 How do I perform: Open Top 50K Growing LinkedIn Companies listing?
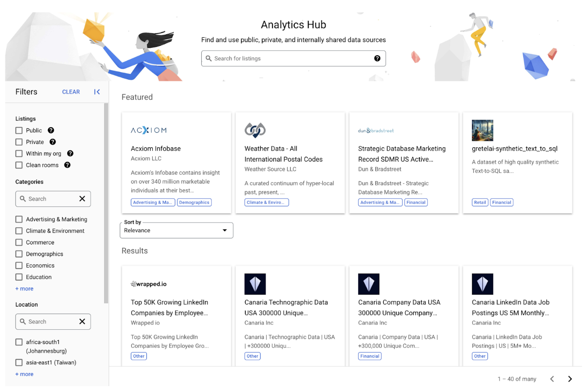[x=170, y=307]
